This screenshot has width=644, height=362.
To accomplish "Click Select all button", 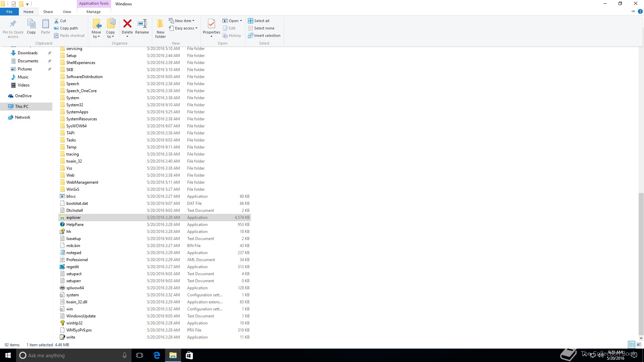I will click(x=259, y=21).
